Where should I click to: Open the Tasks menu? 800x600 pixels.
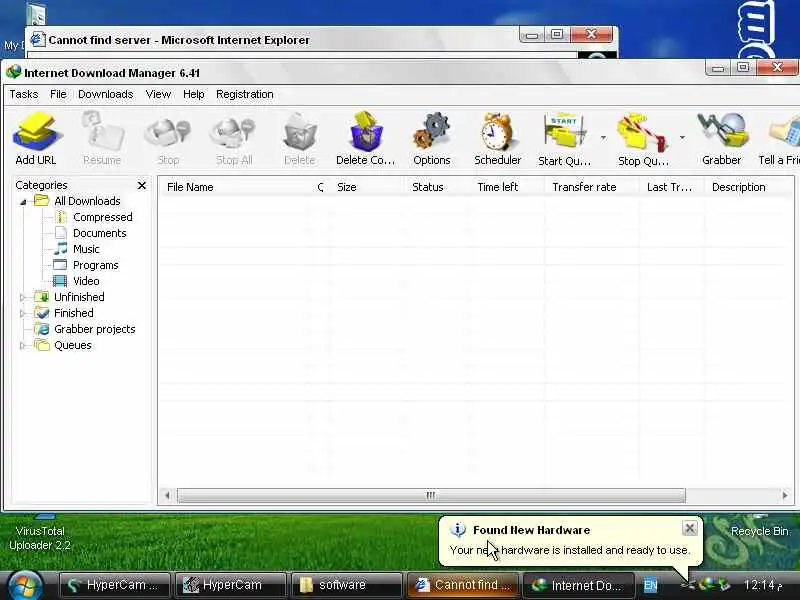pyautogui.click(x=23, y=94)
